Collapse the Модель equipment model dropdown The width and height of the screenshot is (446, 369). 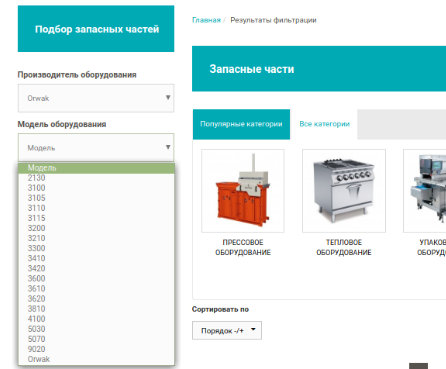point(96,147)
